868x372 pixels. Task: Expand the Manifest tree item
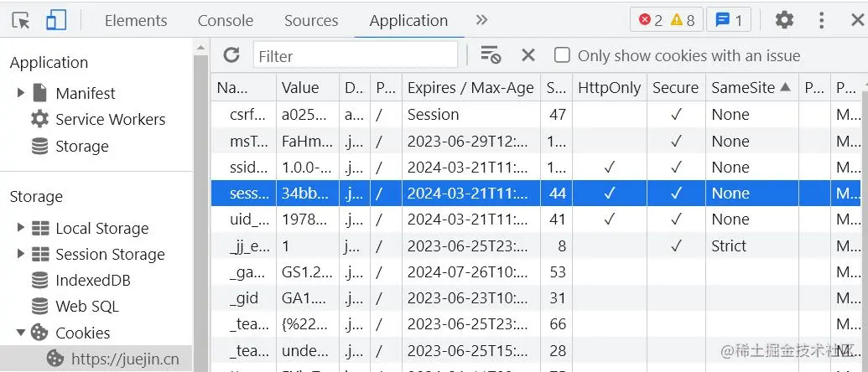[x=21, y=93]
